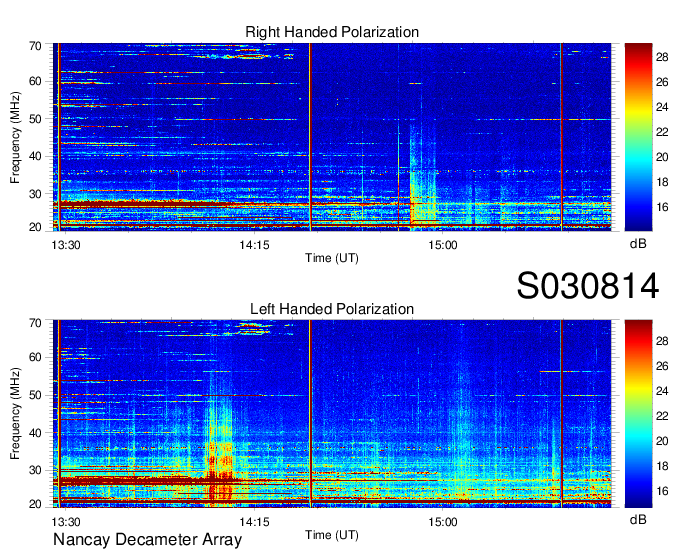Click the 22 dB label on upper colorbar
This screenshot has height=552, width=680.
pyautogui.click(x=662, y=132)
